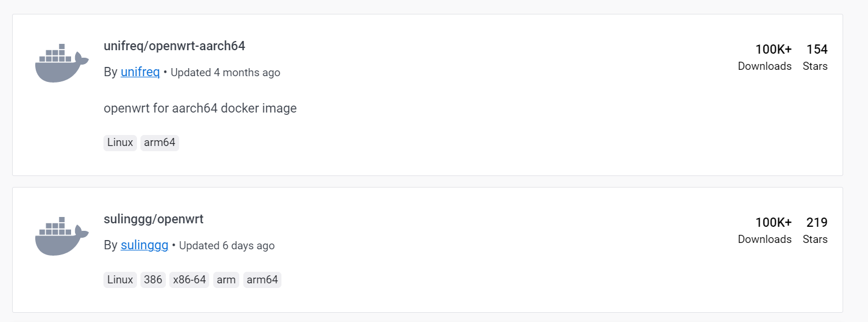Screen dimensions: 868x322
Task: Select the arm architecture tag
Action: [x=226, y=280]
